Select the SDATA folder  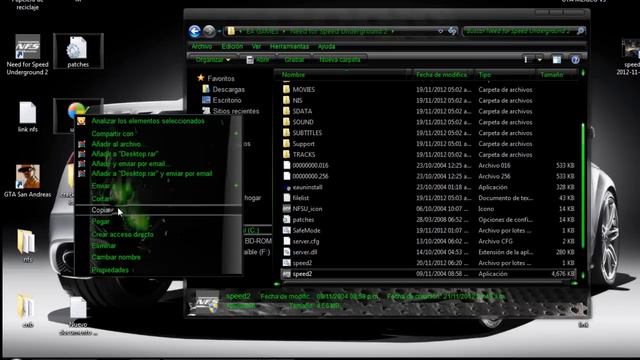(x=302, y=111)
